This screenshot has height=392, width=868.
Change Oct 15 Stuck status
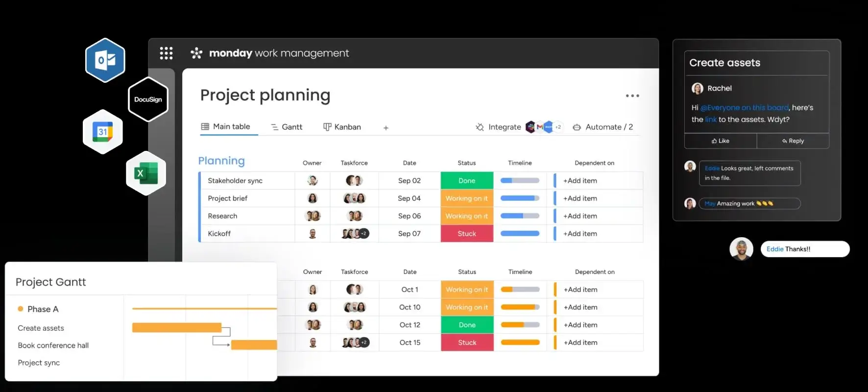pyautogui.click(x=467, y=343)
